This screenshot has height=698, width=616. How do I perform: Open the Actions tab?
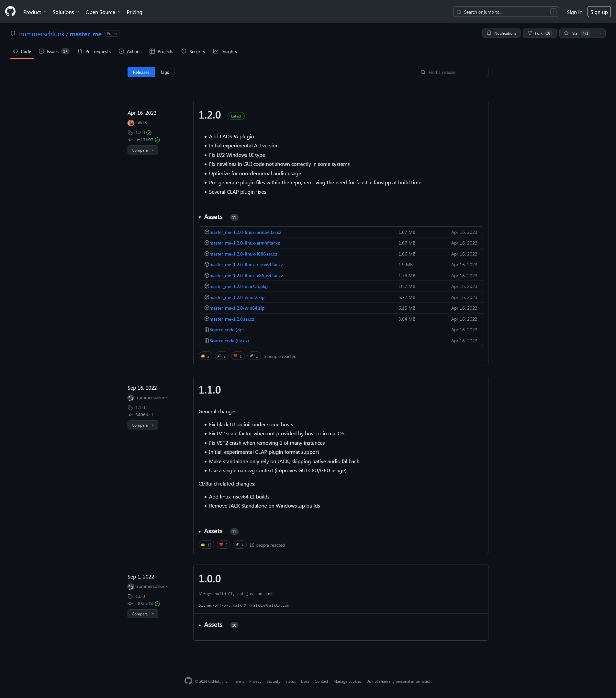(x=130, y=51)
